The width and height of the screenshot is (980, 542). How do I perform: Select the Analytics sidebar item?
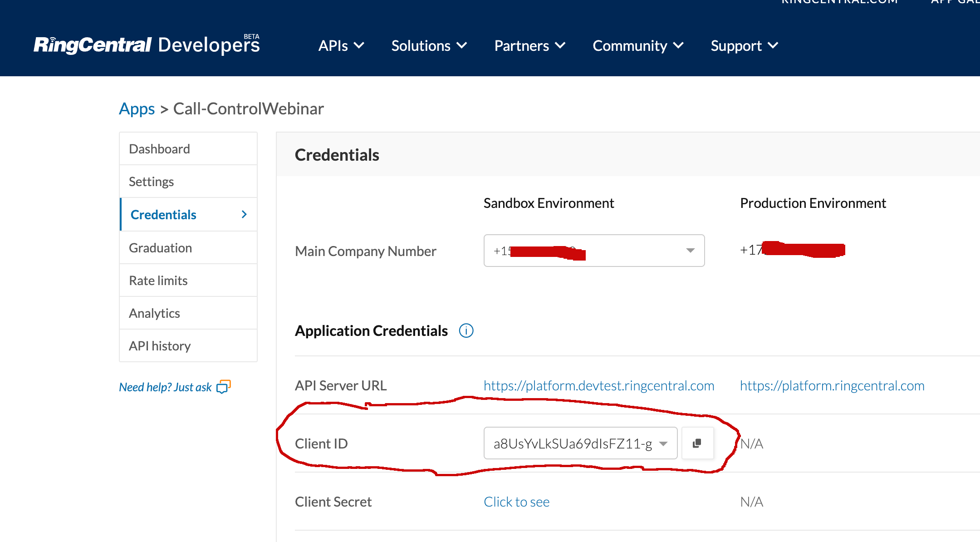155,312
